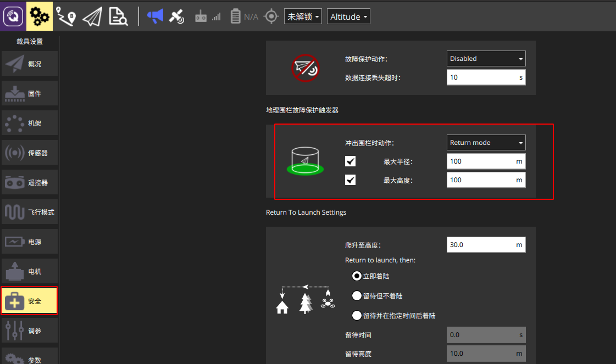Select the 安全 safety tab
This screenshot has height=364, width=616.
pyautogui.click(x=30, y=301)
